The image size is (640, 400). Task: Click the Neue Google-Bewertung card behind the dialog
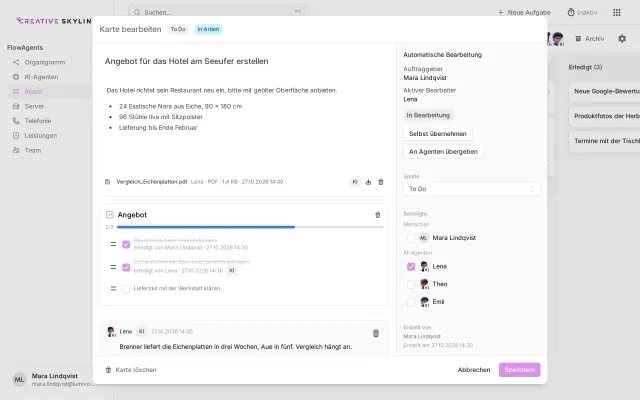(604, 91)
